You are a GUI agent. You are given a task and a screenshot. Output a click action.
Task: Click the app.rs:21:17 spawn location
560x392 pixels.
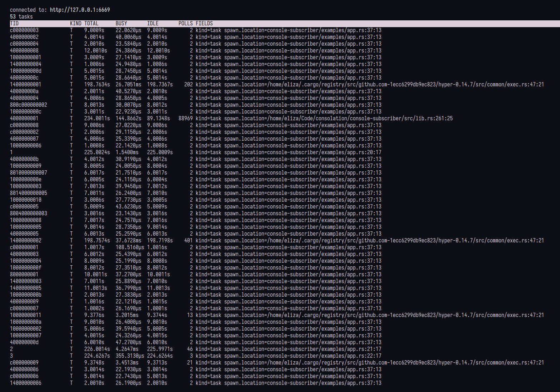[x=303, y=349]
